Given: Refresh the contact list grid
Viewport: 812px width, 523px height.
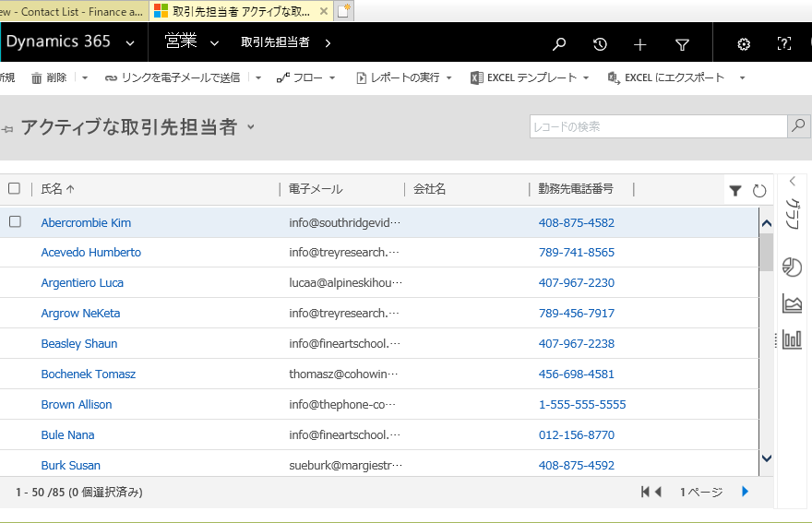Looking at the screenshot, I should point(759,191).
